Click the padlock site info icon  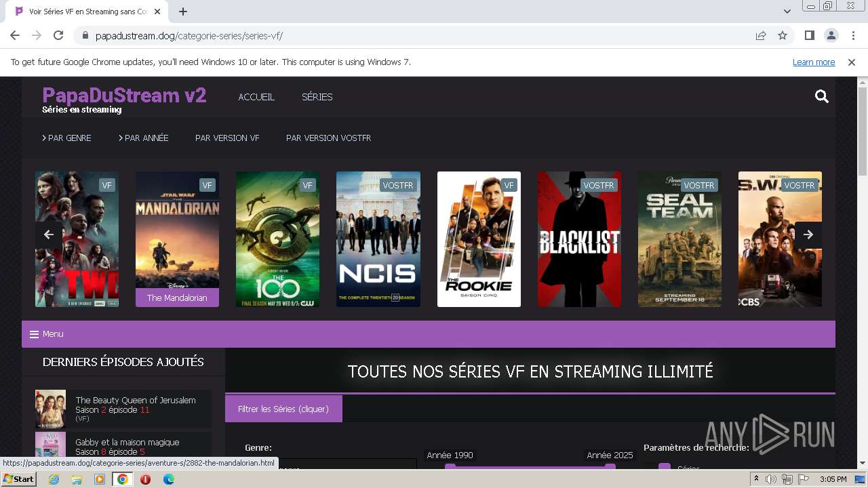click(85, 35)
